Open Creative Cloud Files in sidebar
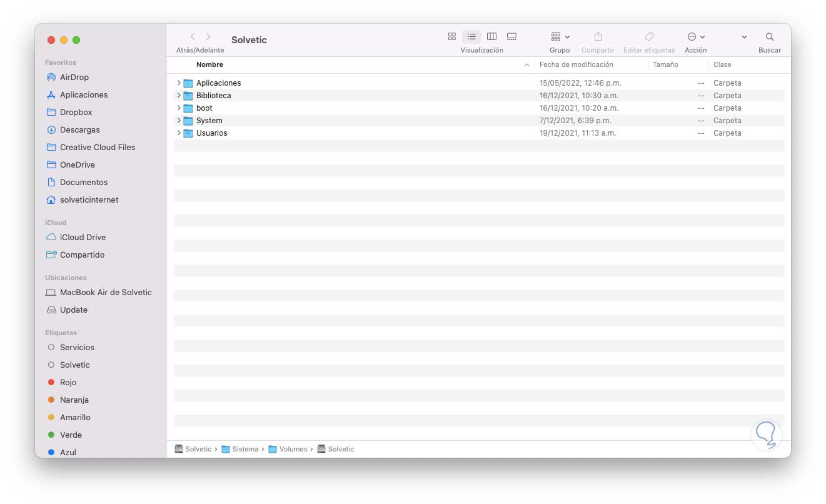 pyautogui.click(x=91, y=148)
